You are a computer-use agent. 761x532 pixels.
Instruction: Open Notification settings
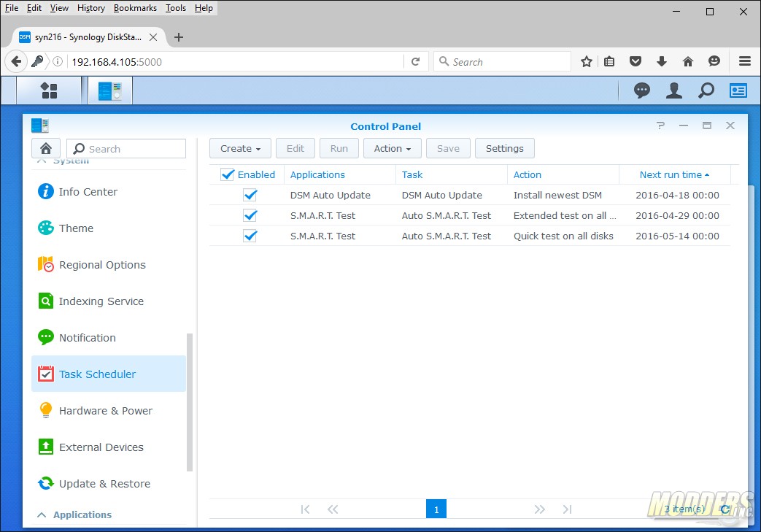pos(109,338)
